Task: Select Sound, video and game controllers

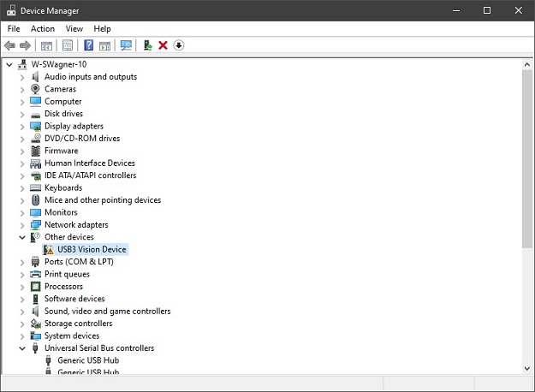Action: pos(107,312)
